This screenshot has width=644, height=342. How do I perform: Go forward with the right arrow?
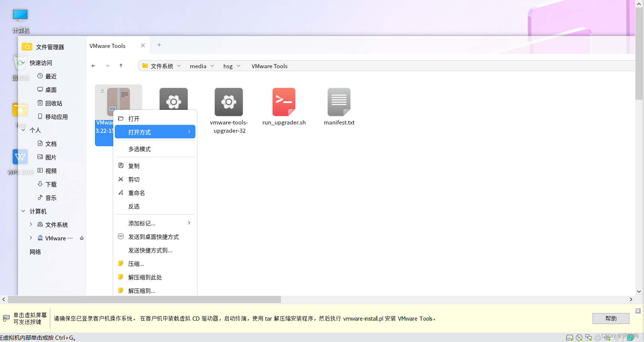click(x=107, y=66)
